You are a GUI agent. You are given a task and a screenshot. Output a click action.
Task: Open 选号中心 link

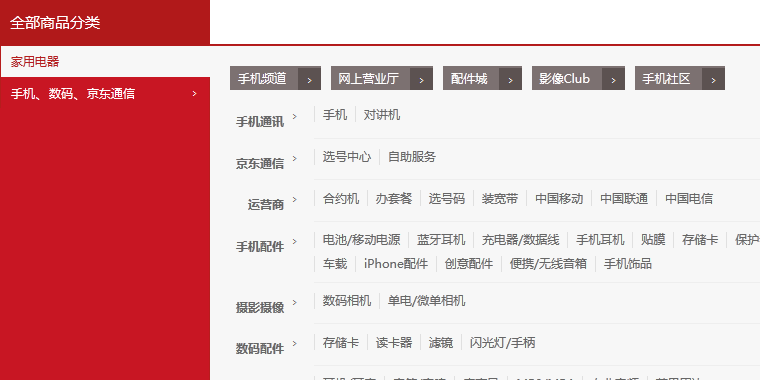(347, 157)
